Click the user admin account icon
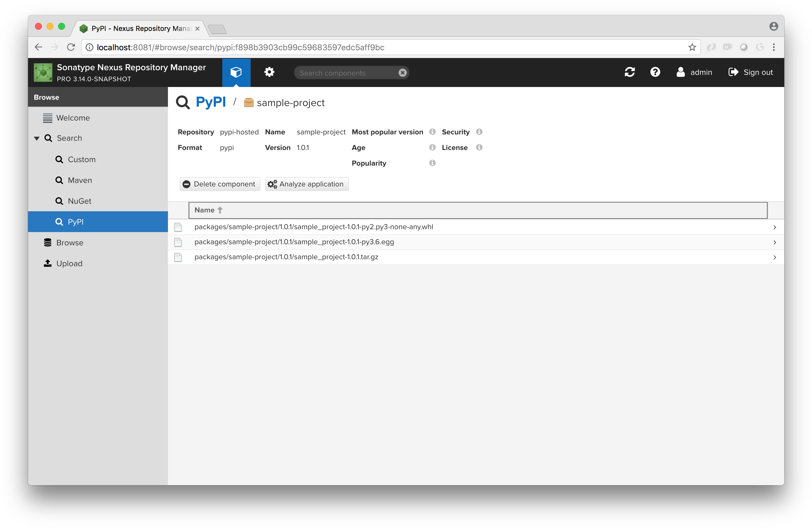Image resolution: width=812 pixels, height=528 pixels. pyautogui.click(x=680, y=72)
